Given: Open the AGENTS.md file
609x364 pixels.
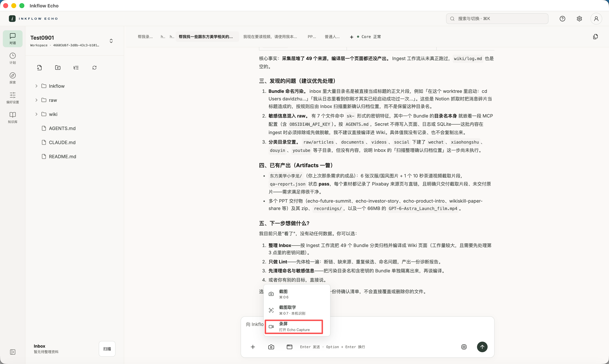Looking at the screenshot, I should [62, 129].
